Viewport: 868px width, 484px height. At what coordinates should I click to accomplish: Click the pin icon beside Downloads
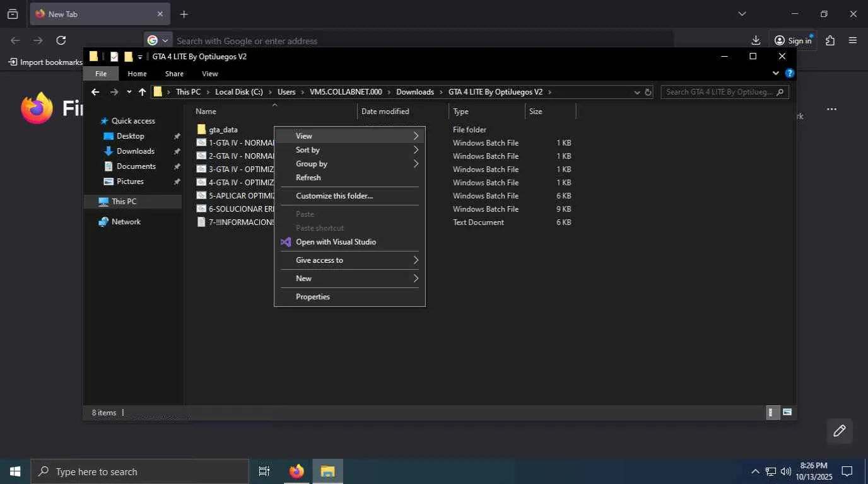(x=177, y=151)
